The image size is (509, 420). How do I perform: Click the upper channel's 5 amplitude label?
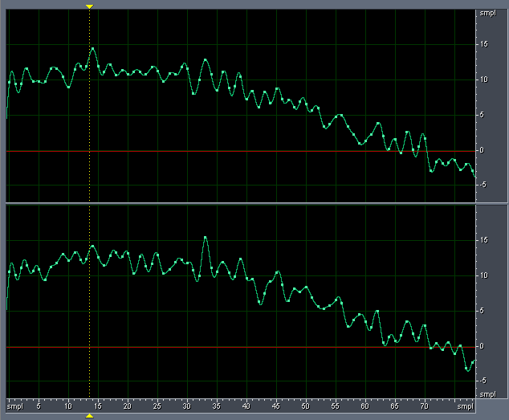(482, 115)
